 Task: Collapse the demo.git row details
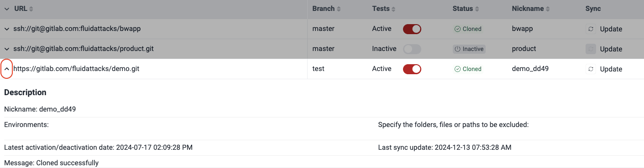point(6,69)
